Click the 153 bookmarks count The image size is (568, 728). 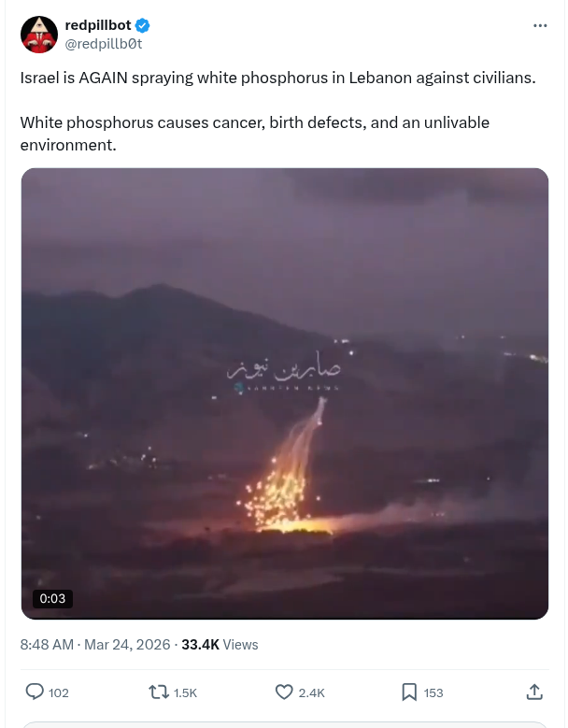click(x=433, y=692)
